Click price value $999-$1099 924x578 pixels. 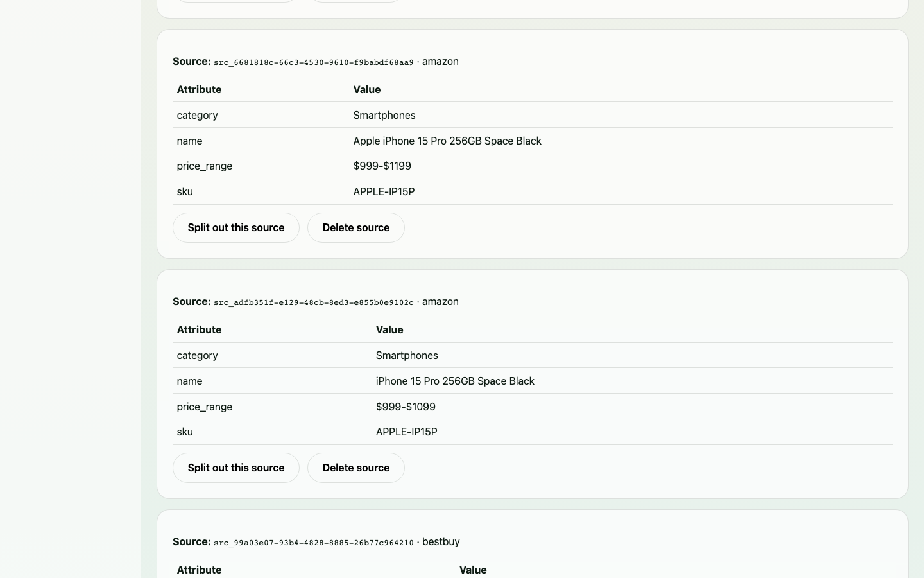pyautogui.click(x=406, y=407)
